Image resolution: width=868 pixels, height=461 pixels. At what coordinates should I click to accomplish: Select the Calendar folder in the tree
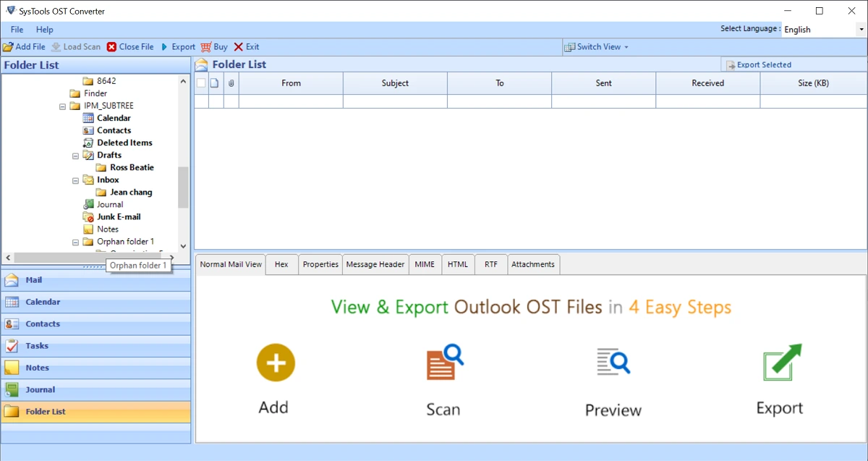tap(114, 118)
